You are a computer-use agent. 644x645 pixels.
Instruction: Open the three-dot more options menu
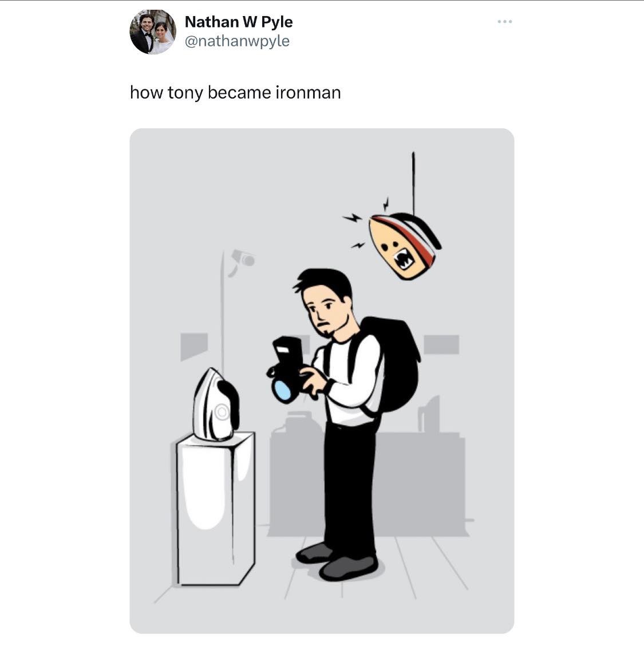click(x=505, y=21)
